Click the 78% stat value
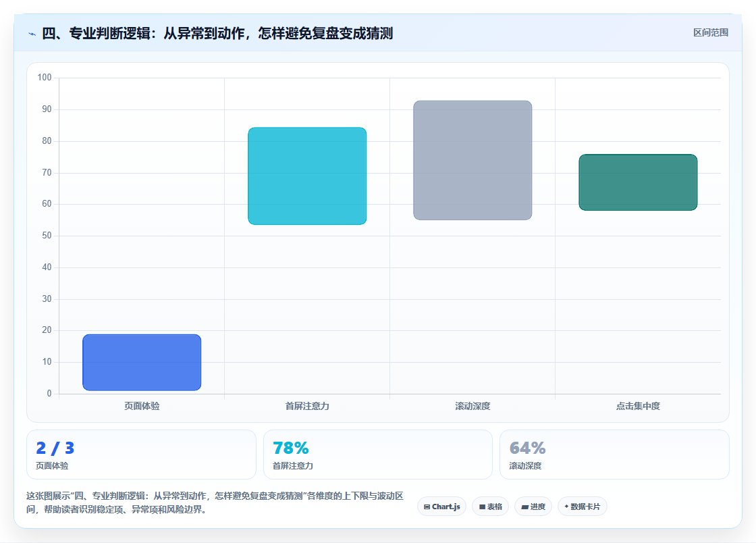Screen dimensions: 756x543 click(x=291, y=448)
